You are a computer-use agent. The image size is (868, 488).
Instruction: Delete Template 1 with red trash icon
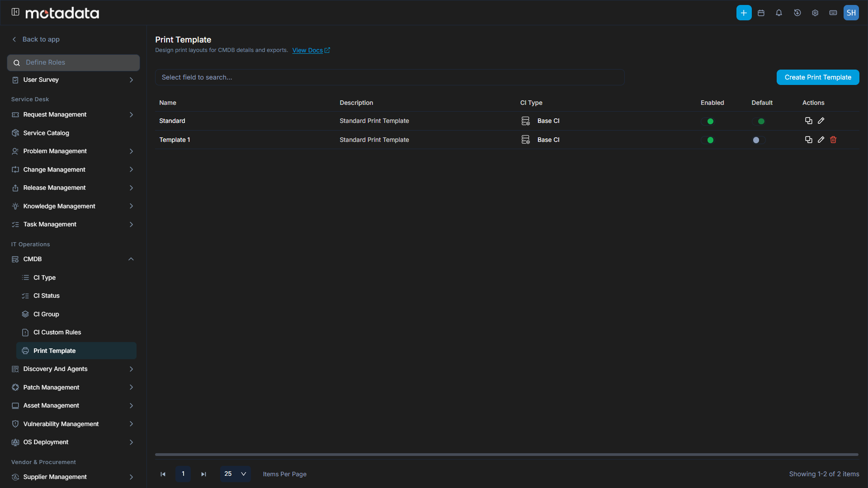click(833, 140)
